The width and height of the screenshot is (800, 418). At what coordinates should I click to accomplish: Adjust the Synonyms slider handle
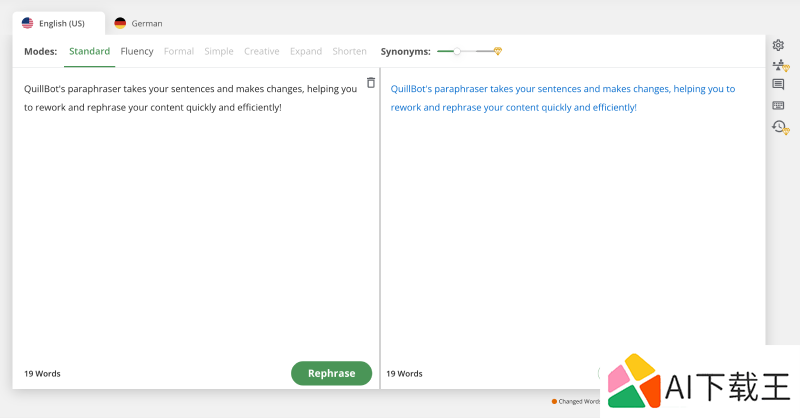[x=457, y=51]
